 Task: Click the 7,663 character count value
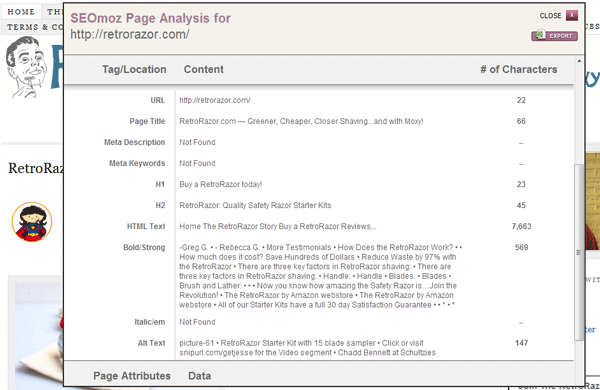(x=521, y=226)
